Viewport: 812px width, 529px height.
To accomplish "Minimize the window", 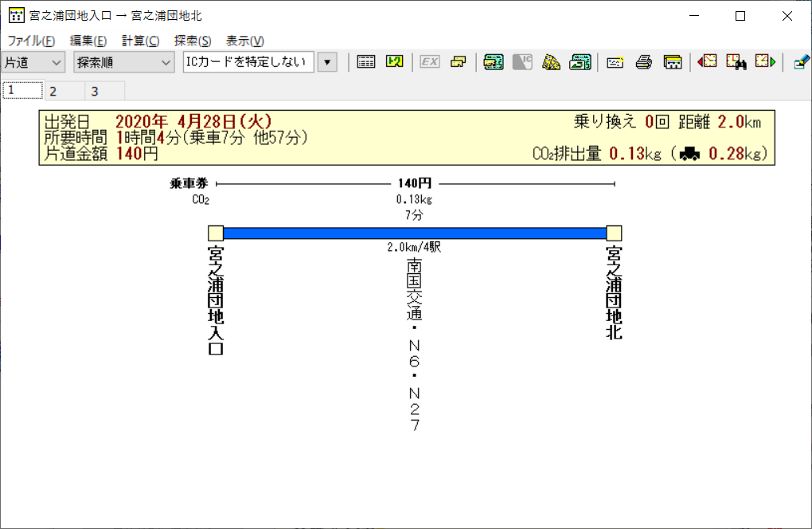I will (694, 16).
